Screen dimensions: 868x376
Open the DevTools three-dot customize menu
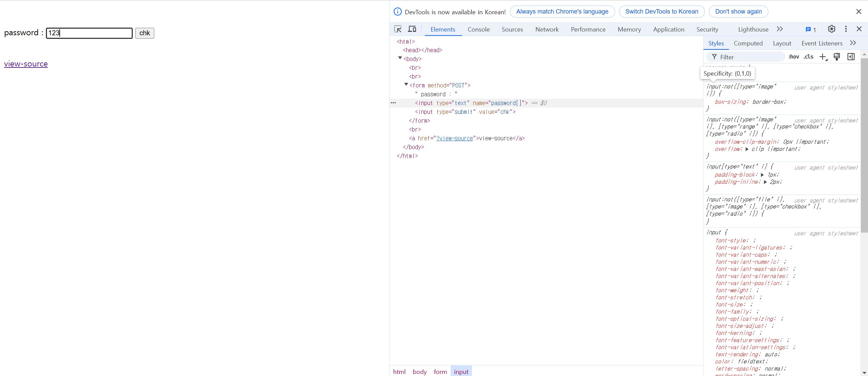pyautogui.click(x=846, y=29)
